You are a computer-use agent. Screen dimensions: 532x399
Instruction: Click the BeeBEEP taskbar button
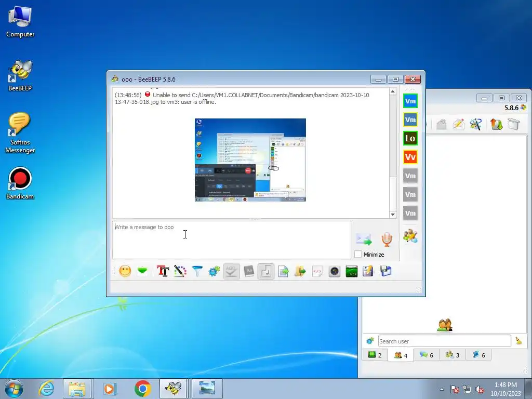point(174,389)
